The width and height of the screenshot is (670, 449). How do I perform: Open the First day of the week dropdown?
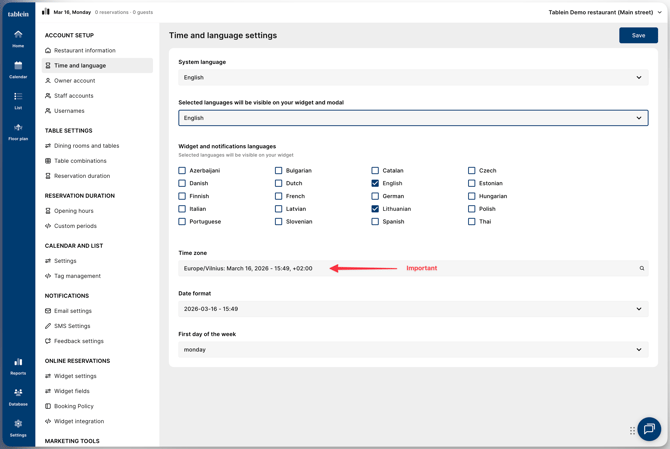coord(413,350)
